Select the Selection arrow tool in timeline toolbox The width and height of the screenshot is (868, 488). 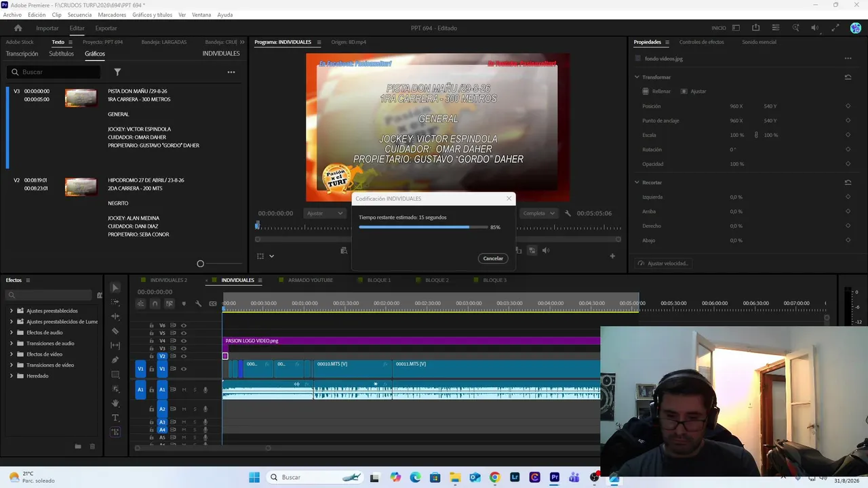[115, 288]
